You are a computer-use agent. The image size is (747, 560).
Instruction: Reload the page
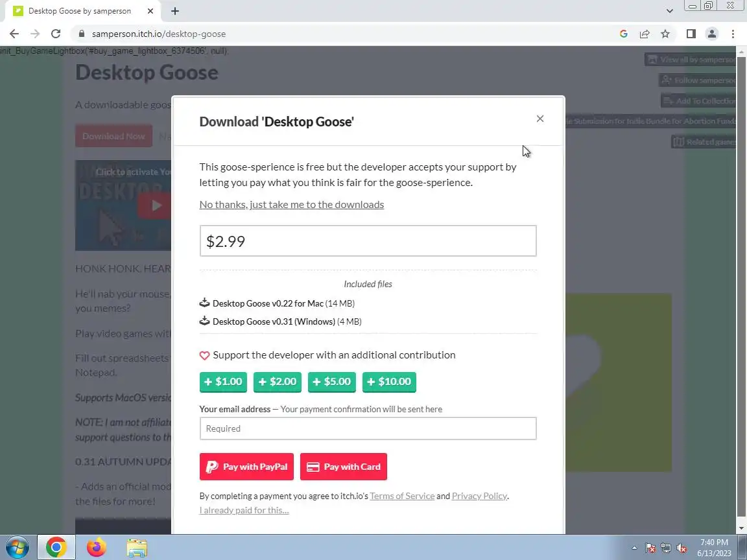click(x=56, y=34)
